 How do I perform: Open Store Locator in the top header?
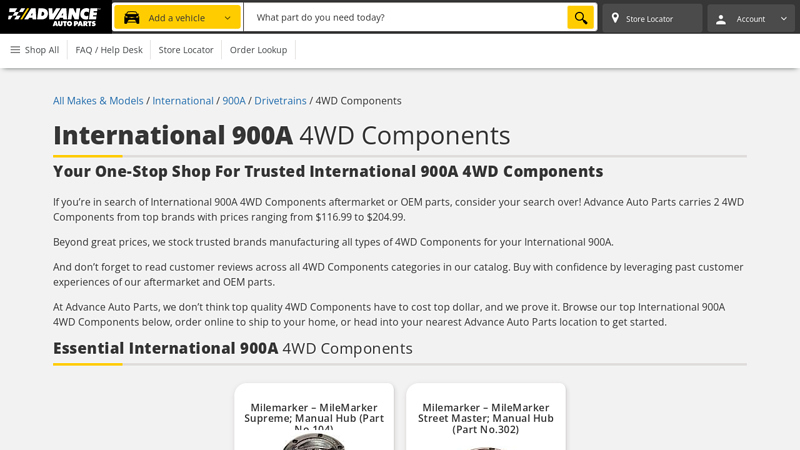click(x=652, y=18)
